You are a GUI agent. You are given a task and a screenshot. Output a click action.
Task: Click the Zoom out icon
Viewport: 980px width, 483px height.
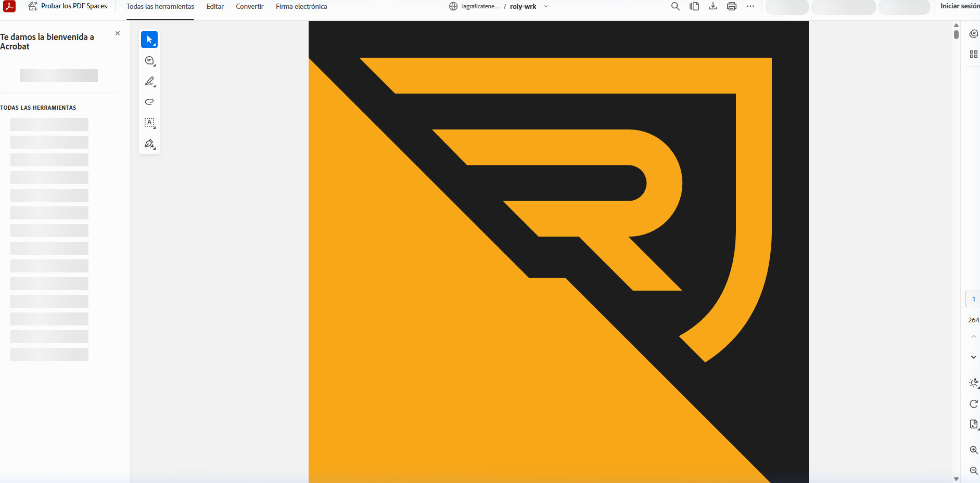(974, 471)
